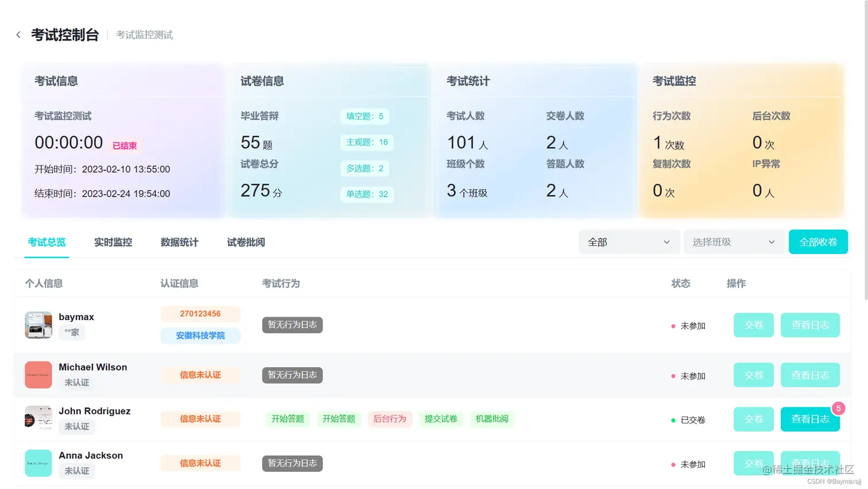
Task: Click the back arrow beside 考试控制台
Action: click(18, 34)
